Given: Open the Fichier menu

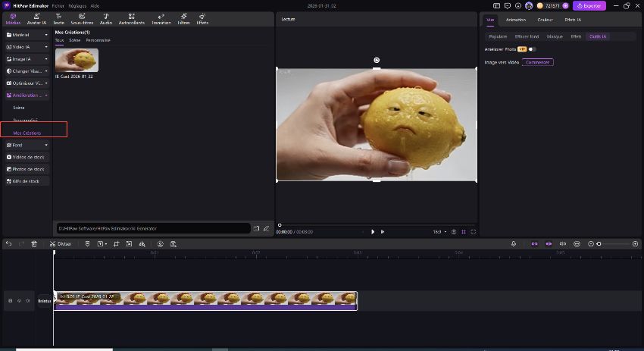Looking at the screenshot, I should coord(58,6).
